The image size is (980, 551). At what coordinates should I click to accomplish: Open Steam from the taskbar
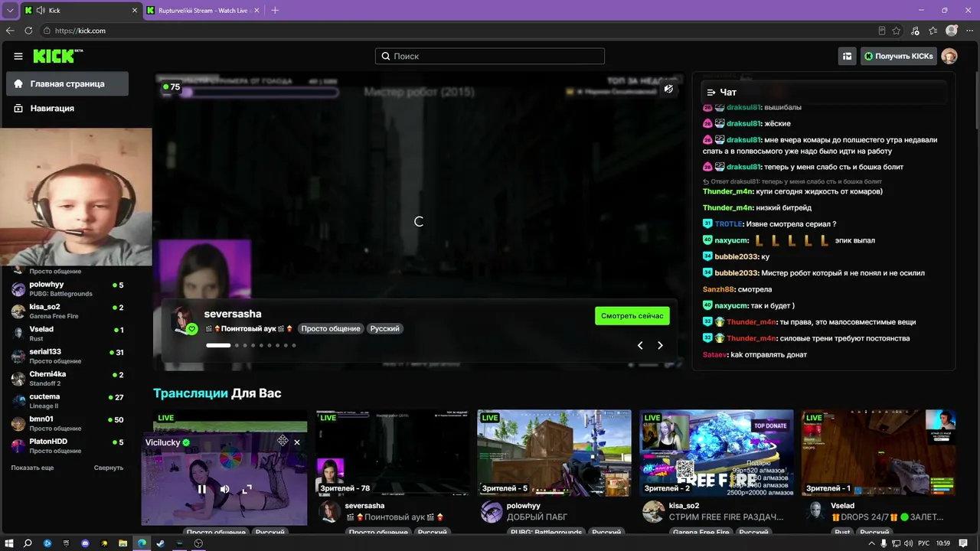tap(160, 543)
